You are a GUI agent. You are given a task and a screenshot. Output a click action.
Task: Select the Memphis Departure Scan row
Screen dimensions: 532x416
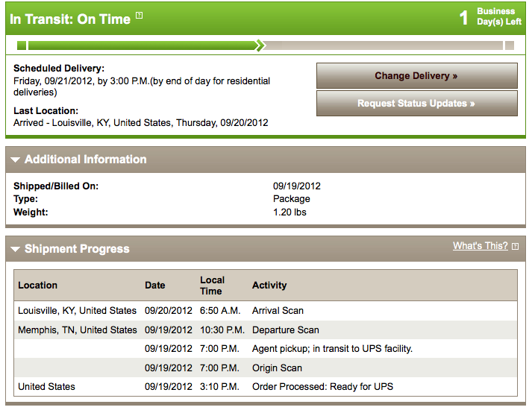point(266,330)
